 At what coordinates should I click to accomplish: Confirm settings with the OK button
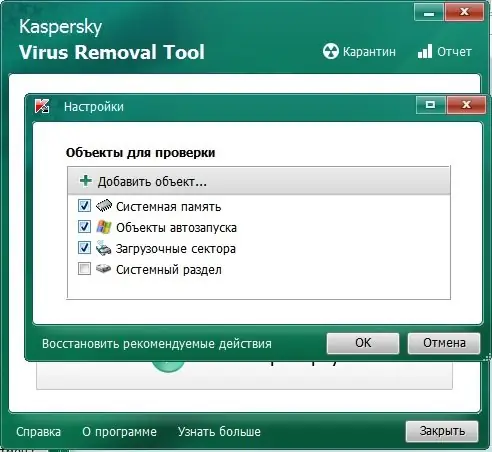tap(363, 343)
